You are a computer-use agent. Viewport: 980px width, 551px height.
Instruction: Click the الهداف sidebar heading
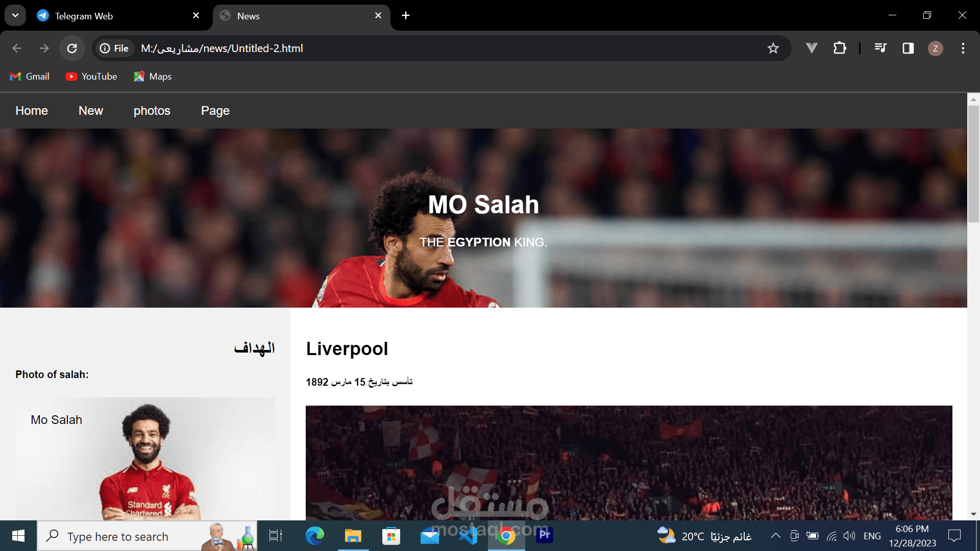point(254,348)
